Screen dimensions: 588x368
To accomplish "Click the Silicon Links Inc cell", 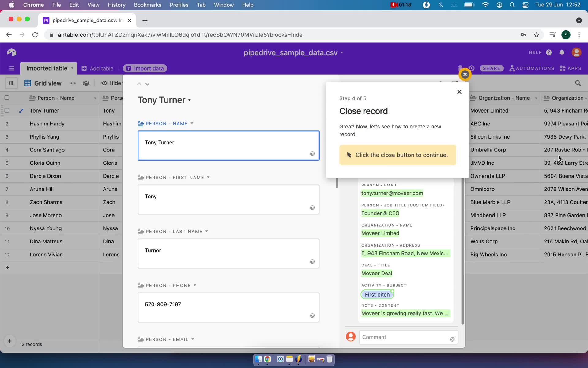I will click(x=504, y=137).
